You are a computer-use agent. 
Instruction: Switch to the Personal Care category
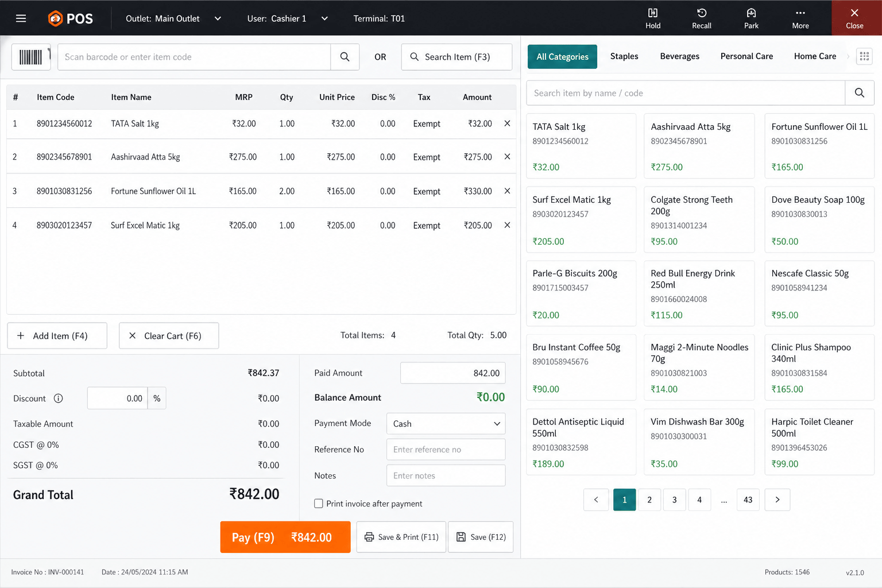(x=746, y=56)
